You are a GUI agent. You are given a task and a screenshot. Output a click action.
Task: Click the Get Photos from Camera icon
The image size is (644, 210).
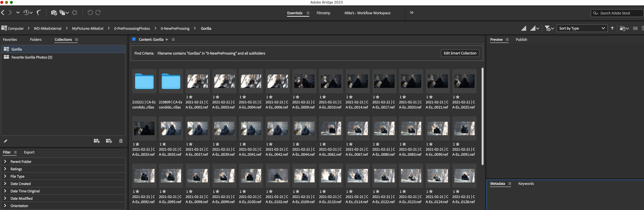click(x=54, y=12)
